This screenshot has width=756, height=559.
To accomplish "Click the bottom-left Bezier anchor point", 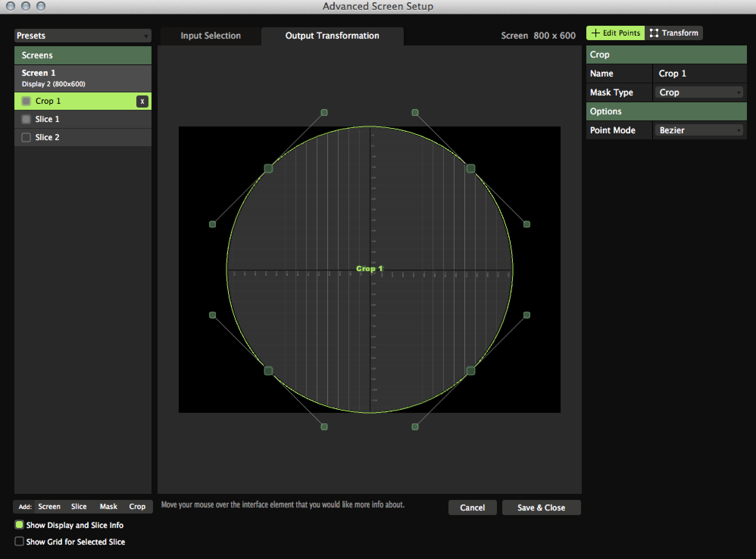I will pos(269,370).
